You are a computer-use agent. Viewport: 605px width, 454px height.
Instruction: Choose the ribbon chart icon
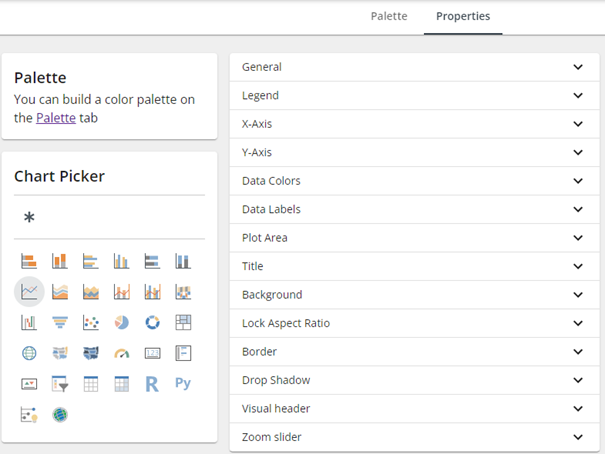183,292
